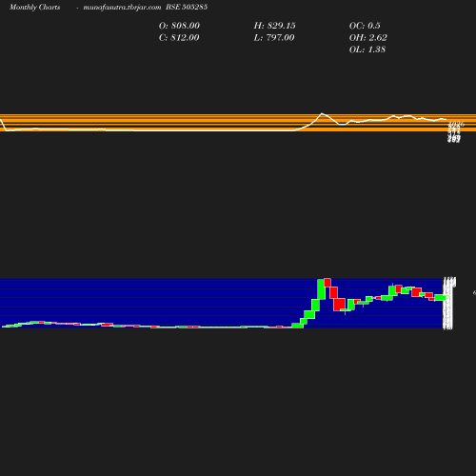Click the "BSE 505285" symbol text
This screenshot has height=476, width=476.
[187, 7]
